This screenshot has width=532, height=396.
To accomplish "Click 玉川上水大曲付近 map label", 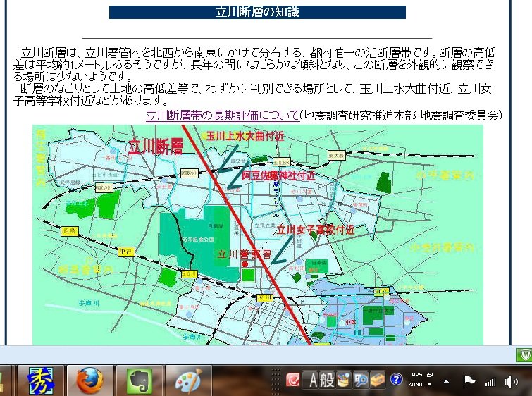I will coord(245,137).
